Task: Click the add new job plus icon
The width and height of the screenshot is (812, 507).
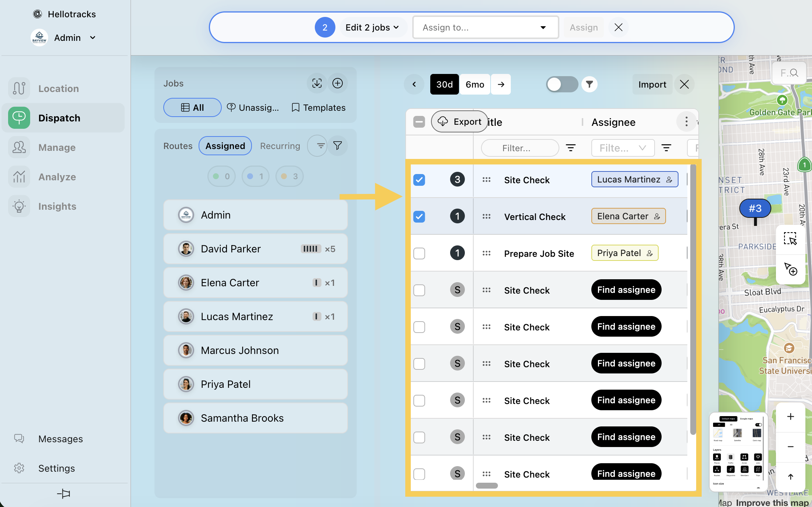Action: 337,84
